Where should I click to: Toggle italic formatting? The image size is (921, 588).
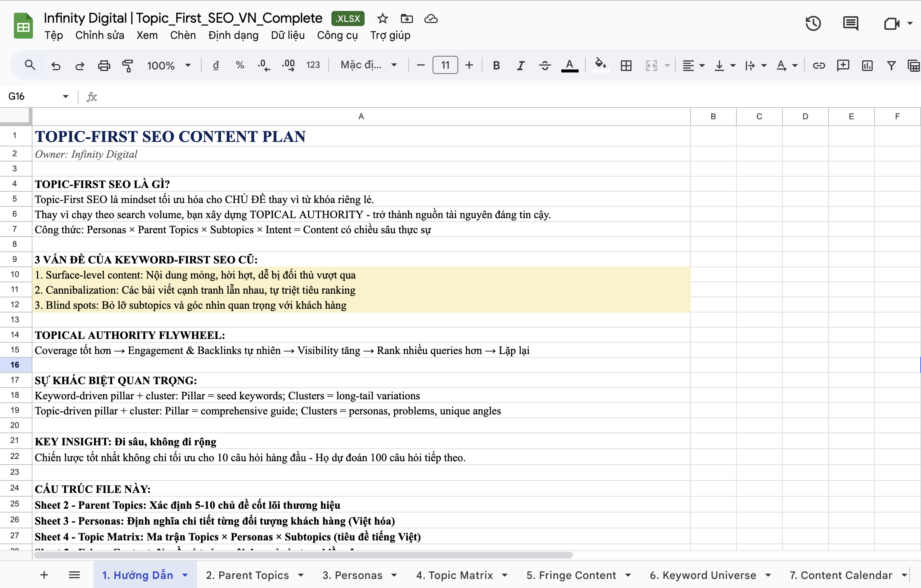tap(521, 66)
